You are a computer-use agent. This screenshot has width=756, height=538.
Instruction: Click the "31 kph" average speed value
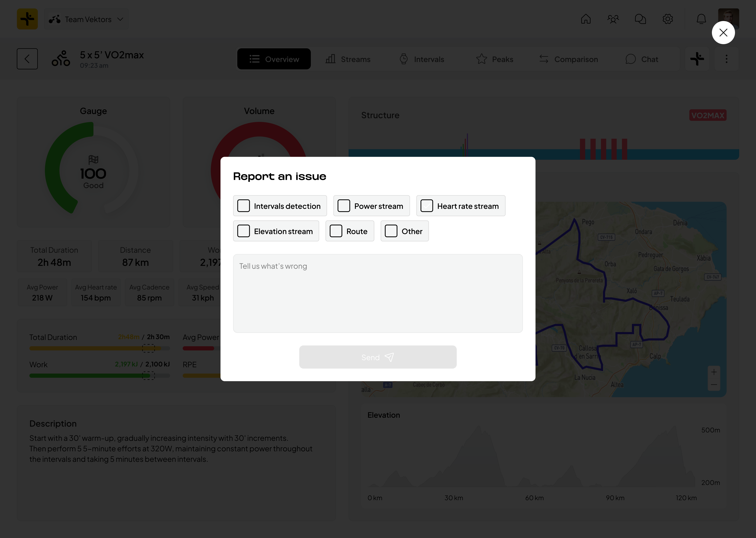[x=203, y=298]
